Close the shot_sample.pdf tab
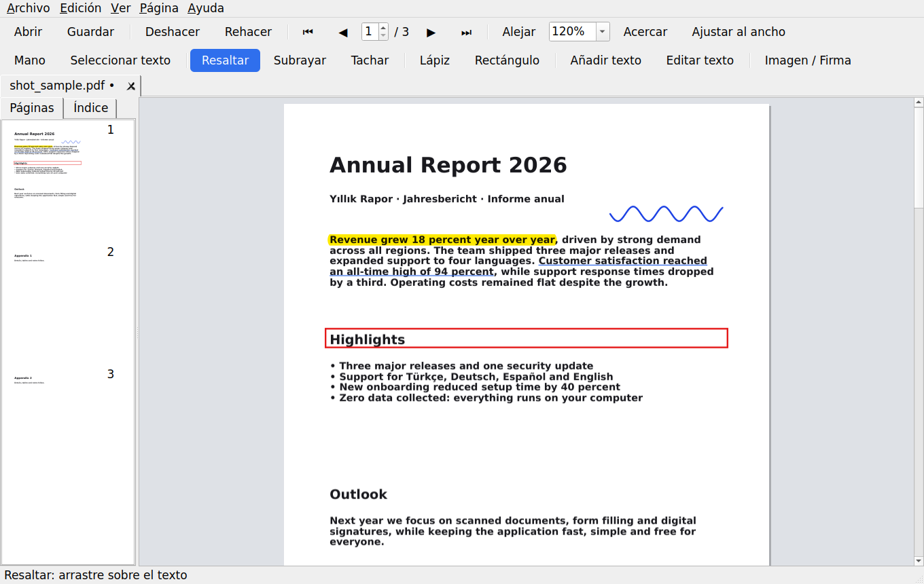The width and height of the screenshot is (924, 584). 131,86
